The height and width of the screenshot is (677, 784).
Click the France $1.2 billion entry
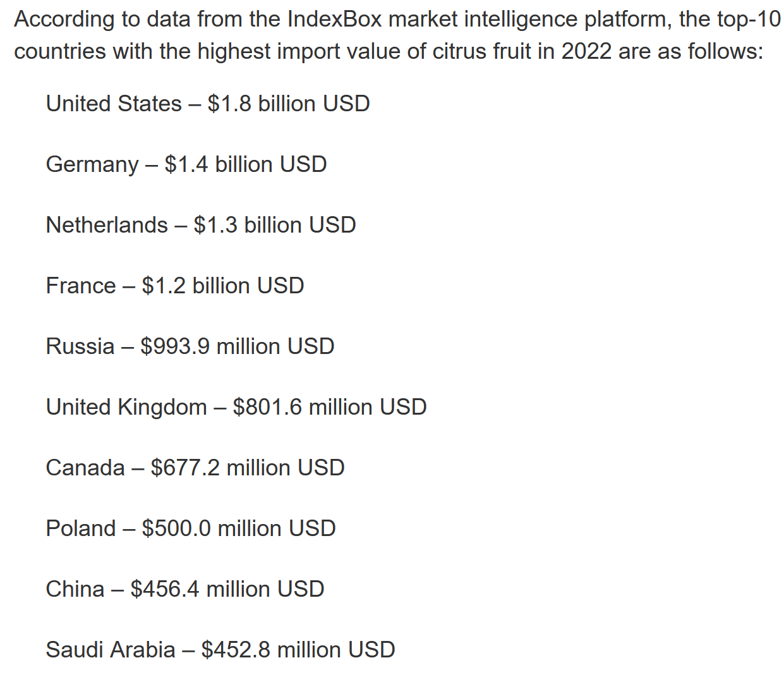175,286
